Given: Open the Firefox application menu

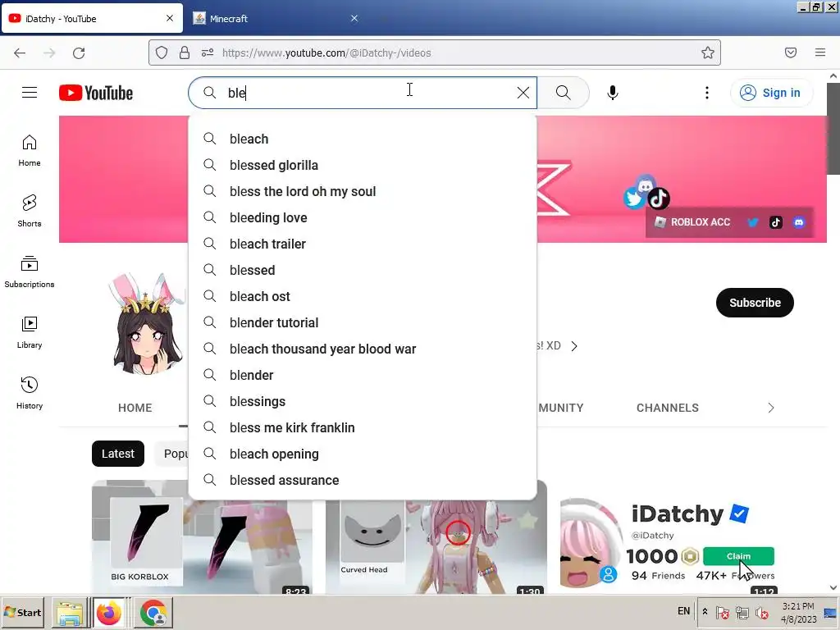Looking at the screenshot, I should [x=820, y=52].
